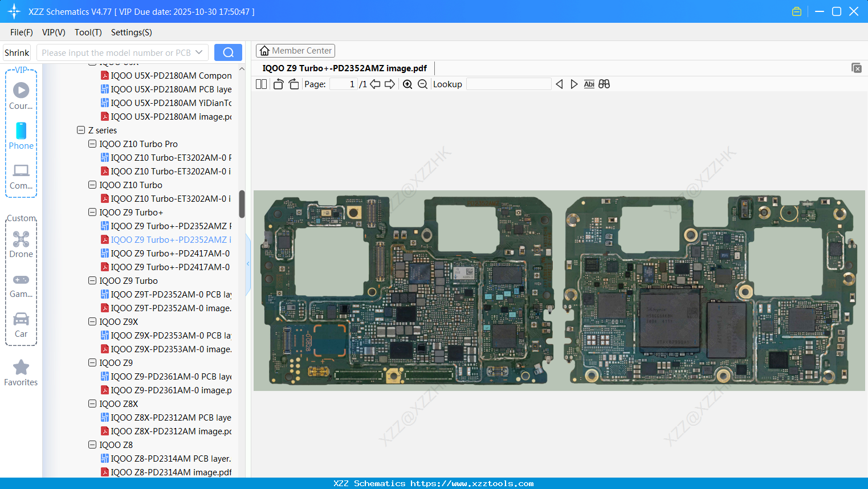
Task: Toggle the Abi whole-word match icon
Action: pyautogui.click(x=589, y=84)
